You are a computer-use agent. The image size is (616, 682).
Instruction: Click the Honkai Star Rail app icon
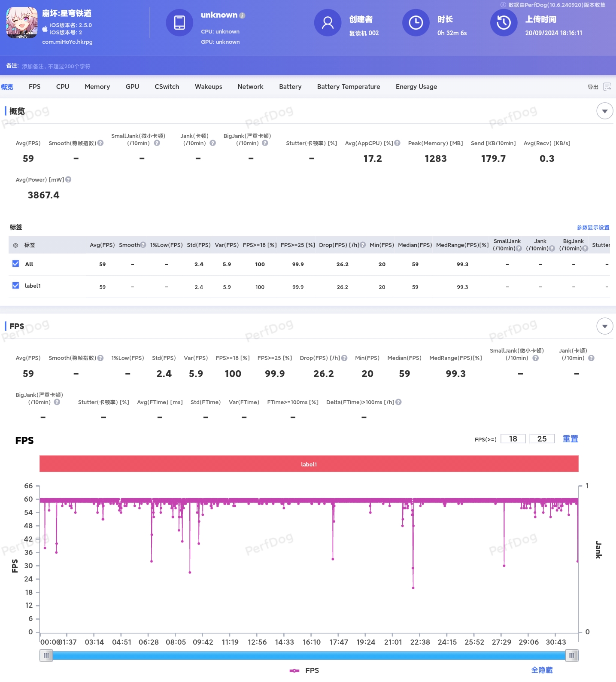coord(22,23)
